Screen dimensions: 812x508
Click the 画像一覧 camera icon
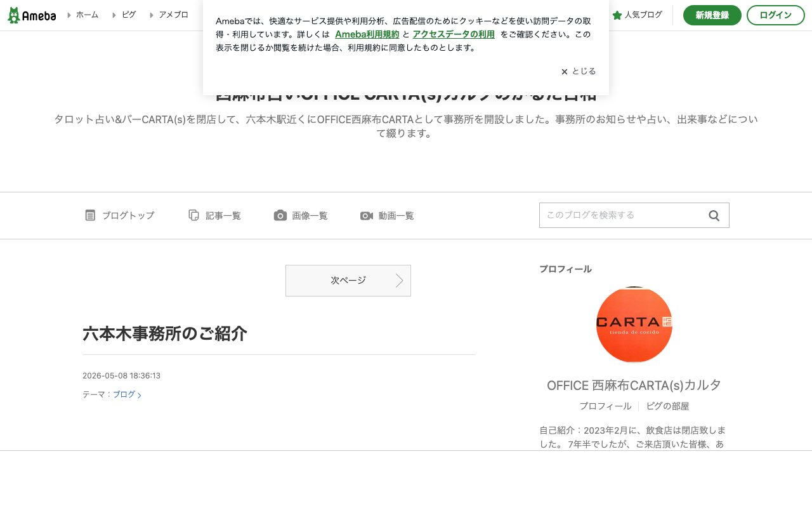point(280,215)
